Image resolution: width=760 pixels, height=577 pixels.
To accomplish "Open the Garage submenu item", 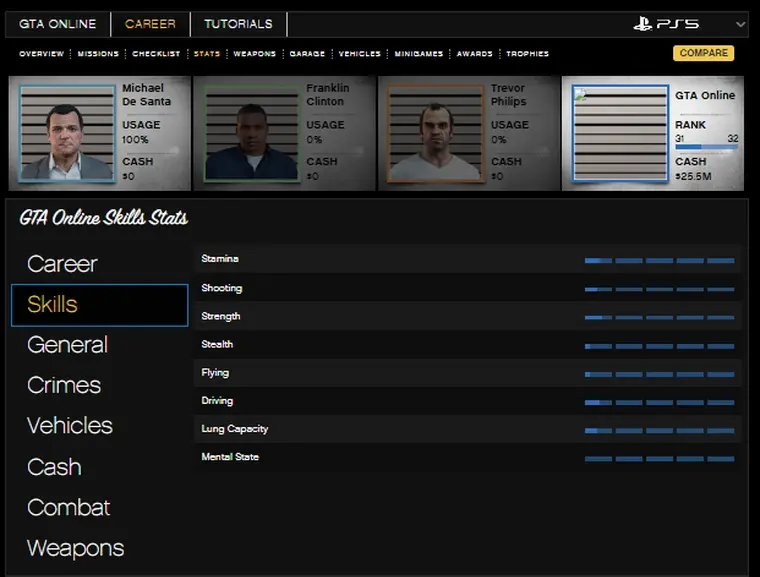I will click(307, 54).
